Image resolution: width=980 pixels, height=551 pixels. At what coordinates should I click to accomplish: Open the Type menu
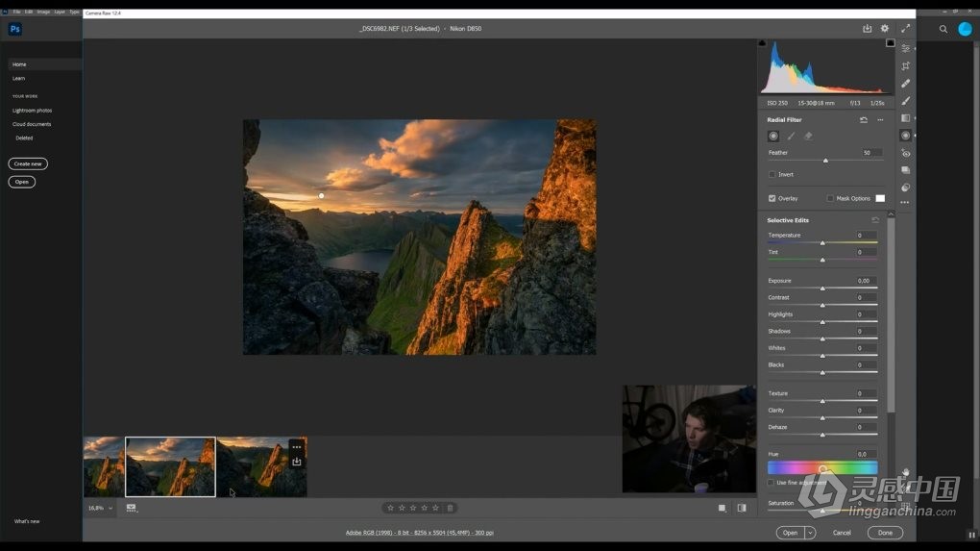coord(74,12)
